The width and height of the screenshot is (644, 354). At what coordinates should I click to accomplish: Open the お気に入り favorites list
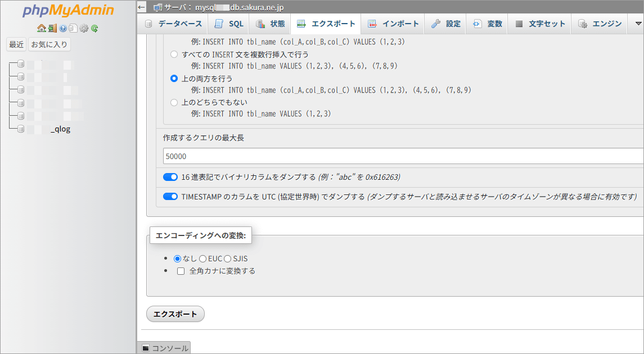pyautogui.click(x=49, y=44)
